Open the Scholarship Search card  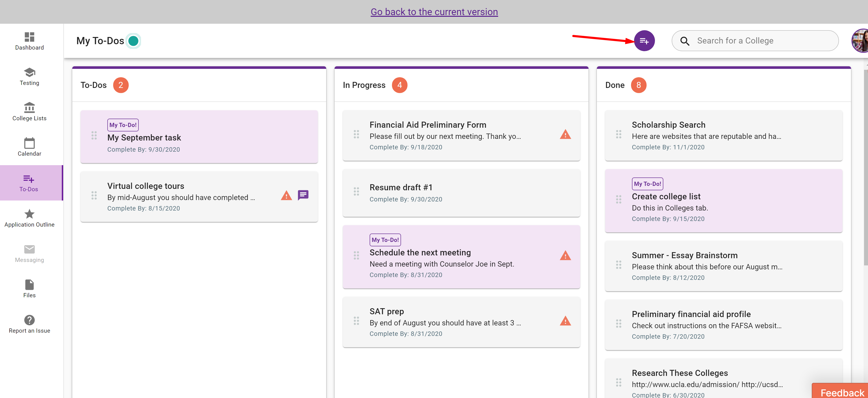pos(723,136)
